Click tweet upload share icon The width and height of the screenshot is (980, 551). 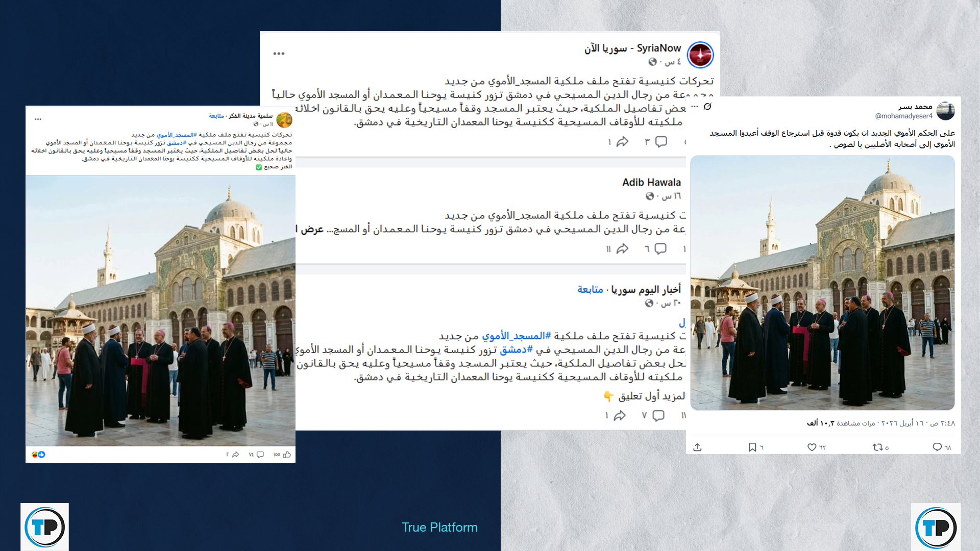pos(697,447)
